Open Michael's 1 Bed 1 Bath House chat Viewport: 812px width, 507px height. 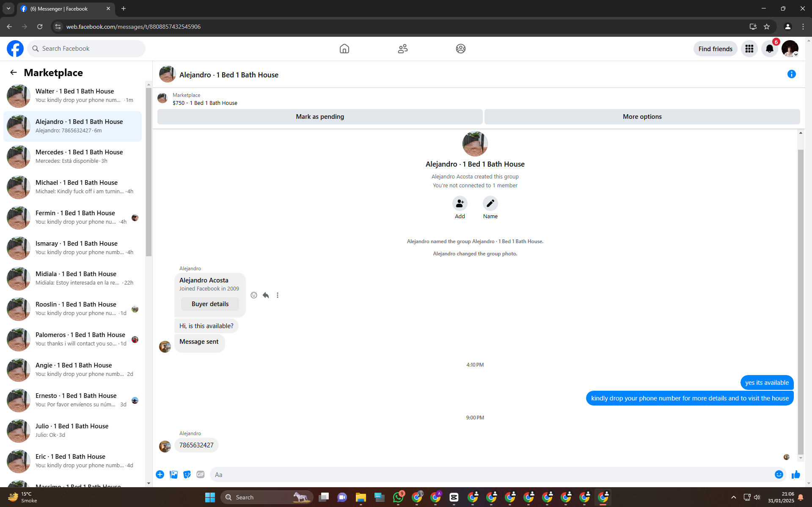pyautogui.click(x=72, y=187)
